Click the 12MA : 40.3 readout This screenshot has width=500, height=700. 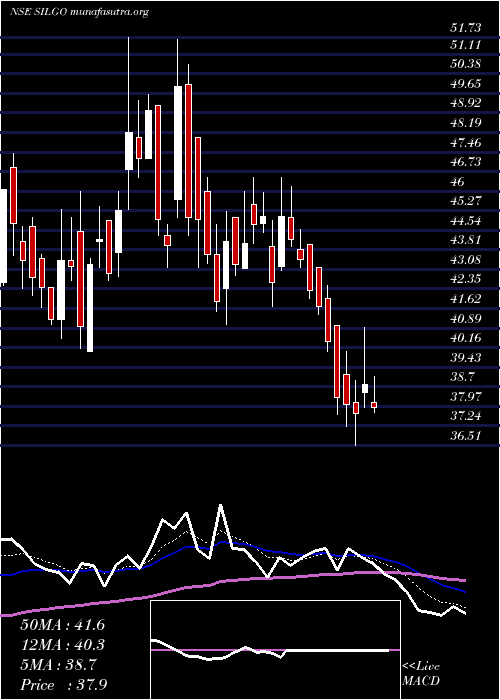point(62,645)
